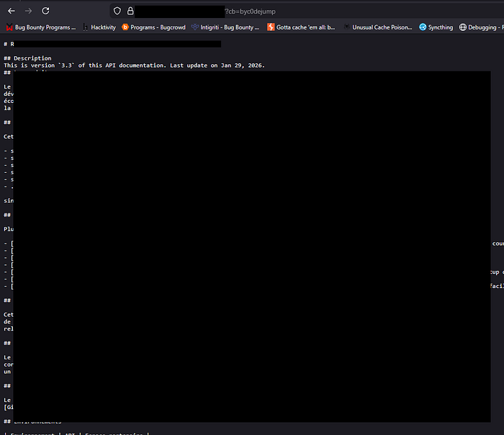Open the Syncthing bookmark

[x=436, y=27]
